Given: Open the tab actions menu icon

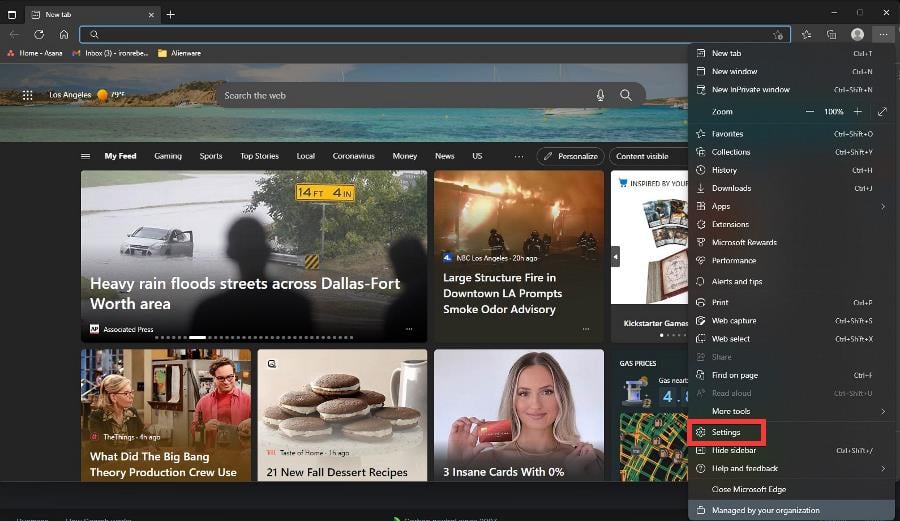Looking at the screenshot, I should (11, 14).
